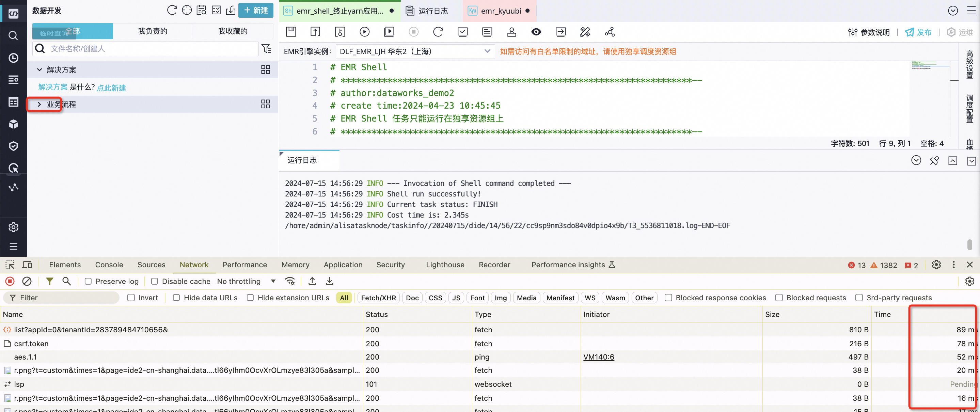This screenshot has height=412, width=980.
Task: Click the 发布 button
Action: coord(918,32)
